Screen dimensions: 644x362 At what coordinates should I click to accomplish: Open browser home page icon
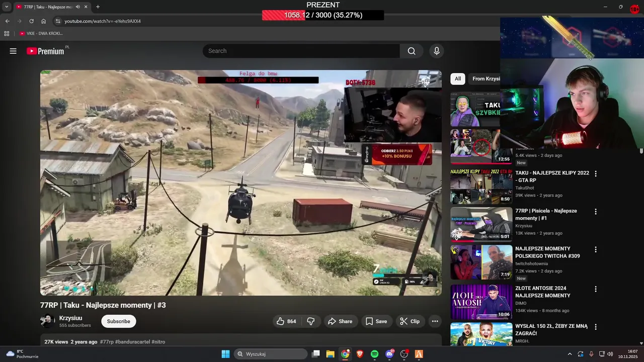[43, 21]
